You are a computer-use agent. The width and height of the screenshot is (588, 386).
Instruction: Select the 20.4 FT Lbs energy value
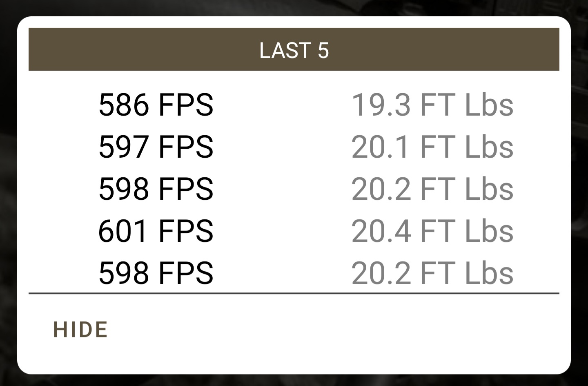click(432, 231)
